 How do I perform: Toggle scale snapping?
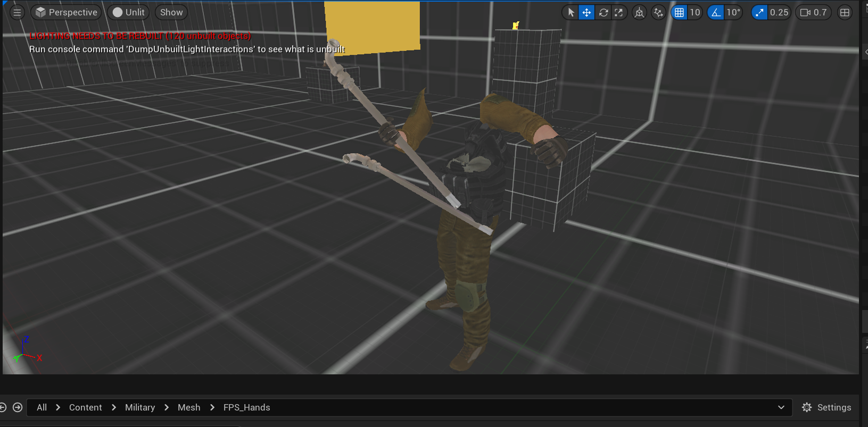(x=759, y=12)
